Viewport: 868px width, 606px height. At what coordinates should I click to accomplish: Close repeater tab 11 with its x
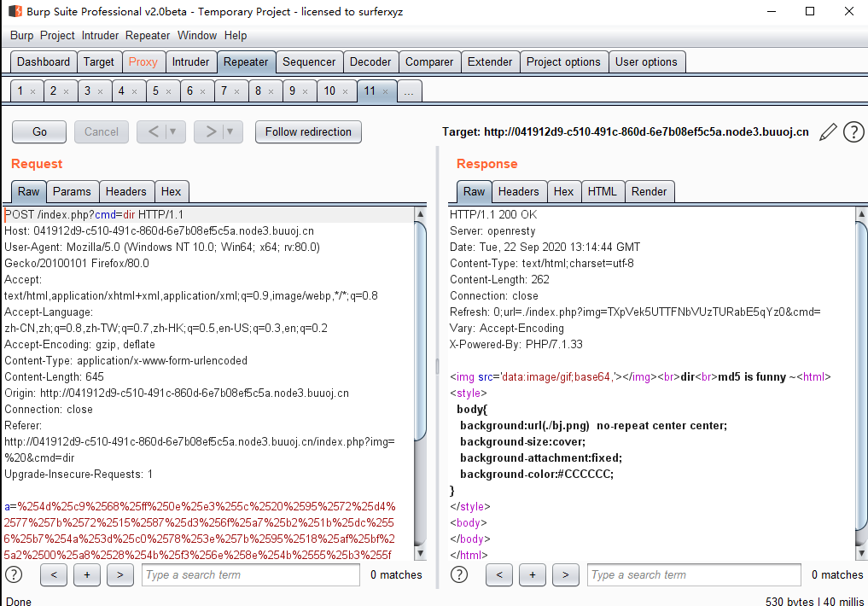coord(385,91)
